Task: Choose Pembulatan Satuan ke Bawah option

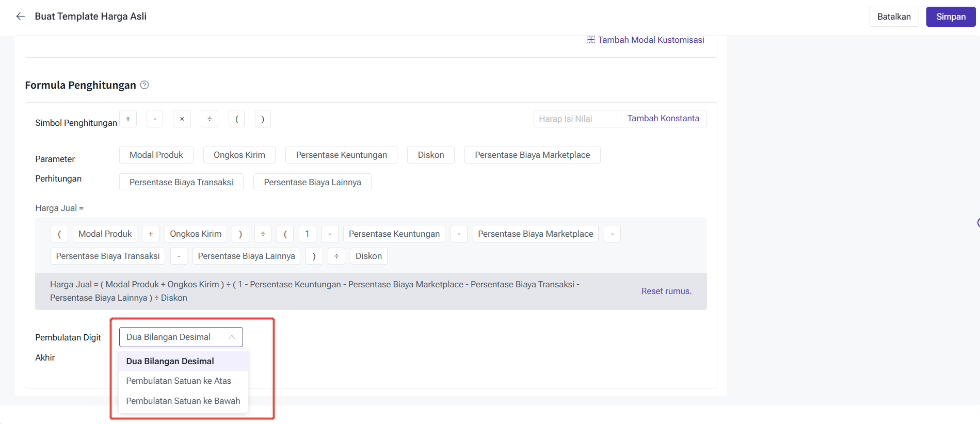Action: point(183,401)
